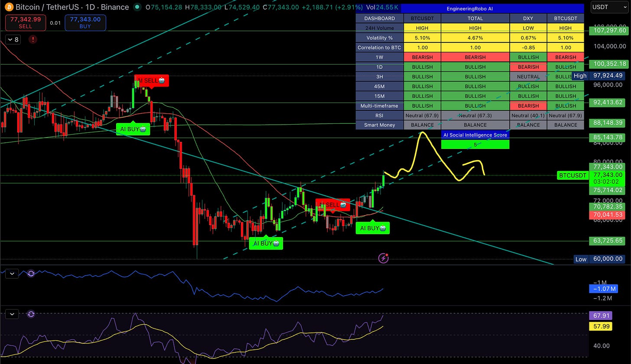Image resolution: width=631 pixels, height=364 pixels.
Task: Click the LOW DXY volume cell
Action: coord(528,28)
